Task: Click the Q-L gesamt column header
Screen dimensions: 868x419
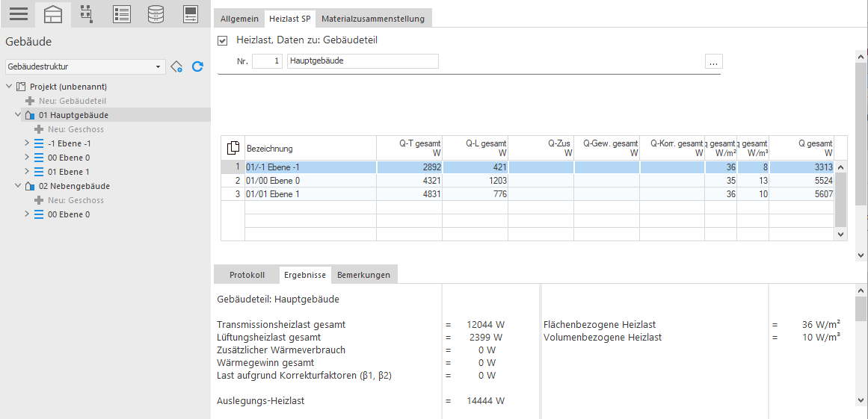Action: pos(475,148)
